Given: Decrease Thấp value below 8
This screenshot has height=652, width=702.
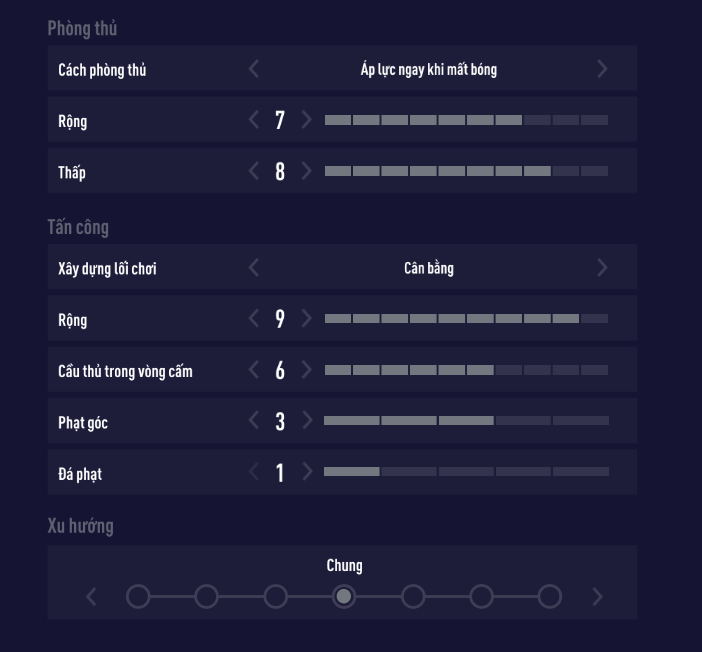Looking at the screenshot, I should [x=254, y=171].
